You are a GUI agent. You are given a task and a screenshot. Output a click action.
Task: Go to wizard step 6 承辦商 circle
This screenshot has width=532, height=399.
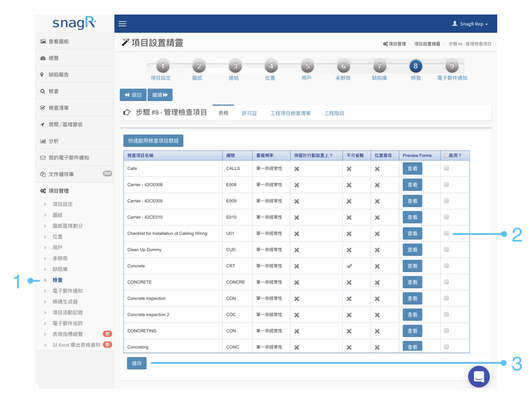click(344, 66)
